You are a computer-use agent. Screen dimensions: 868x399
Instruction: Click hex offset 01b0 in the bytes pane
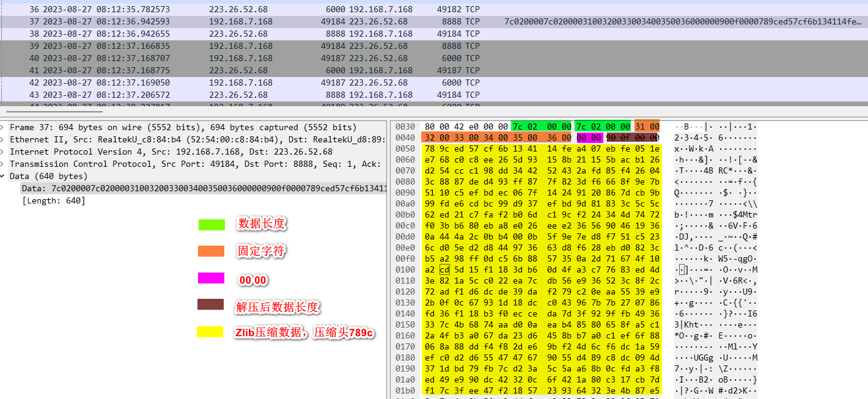click(405, 391)
